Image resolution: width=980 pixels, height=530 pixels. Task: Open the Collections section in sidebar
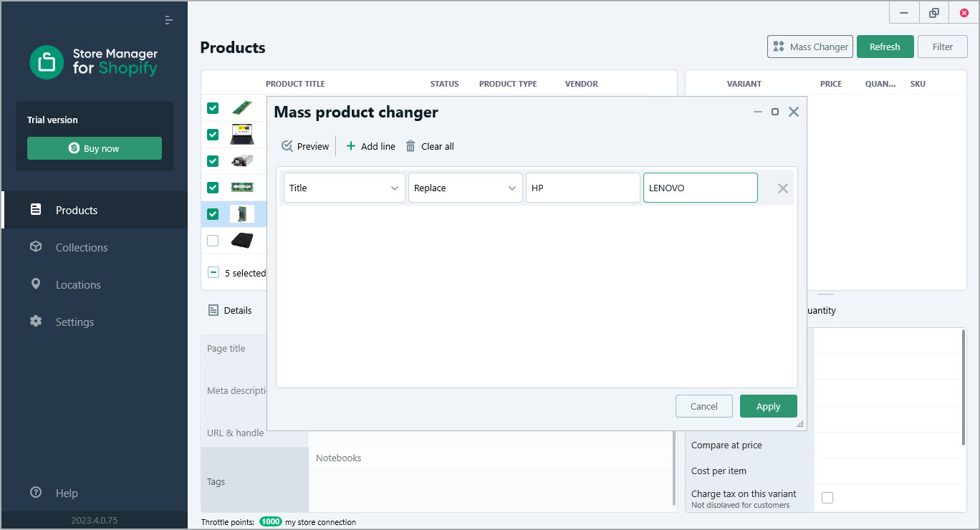95,247
